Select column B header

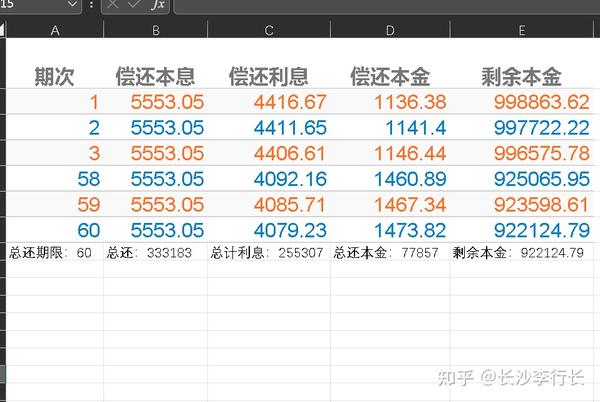pyautogui.click(x=155, y=30)
